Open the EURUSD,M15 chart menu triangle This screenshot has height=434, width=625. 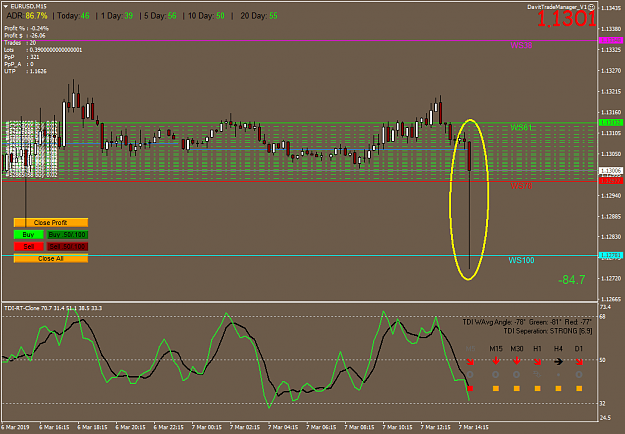point(6,7)
